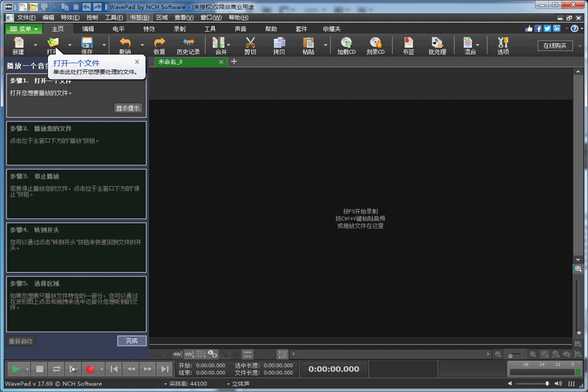Click the Cut (剪切) scissors icon
The image size is (588, 392).
pos(250,46)
